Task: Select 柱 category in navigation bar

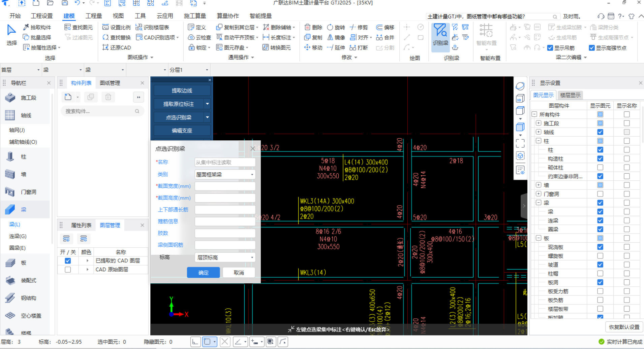Action: point(25,157)
